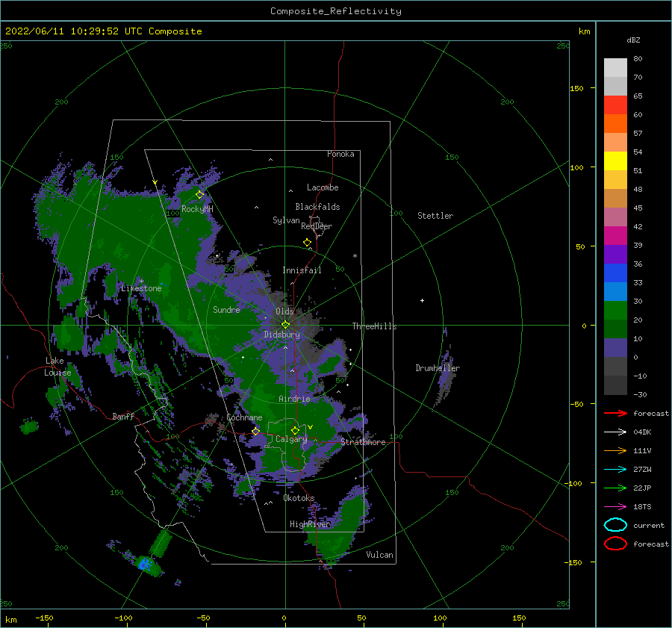
Task: Click the Composite_Reflectivity title text
Action: tap(335, 11)
